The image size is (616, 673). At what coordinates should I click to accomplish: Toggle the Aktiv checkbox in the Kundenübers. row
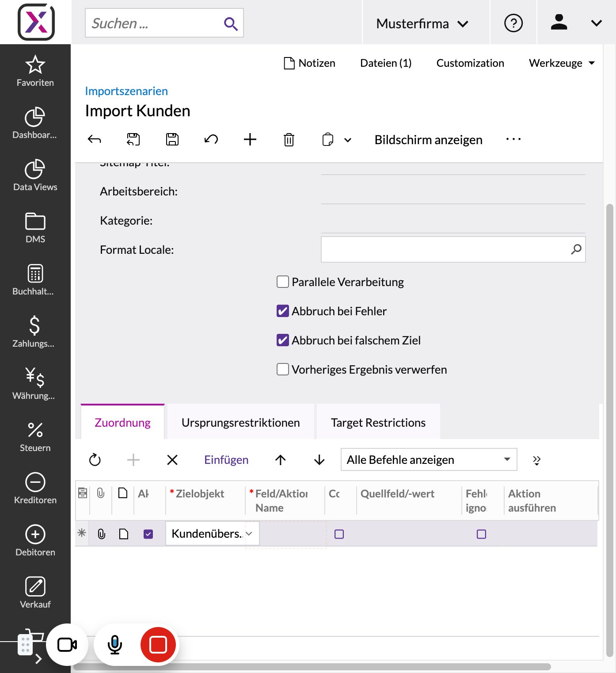click(x=148, y=534)
